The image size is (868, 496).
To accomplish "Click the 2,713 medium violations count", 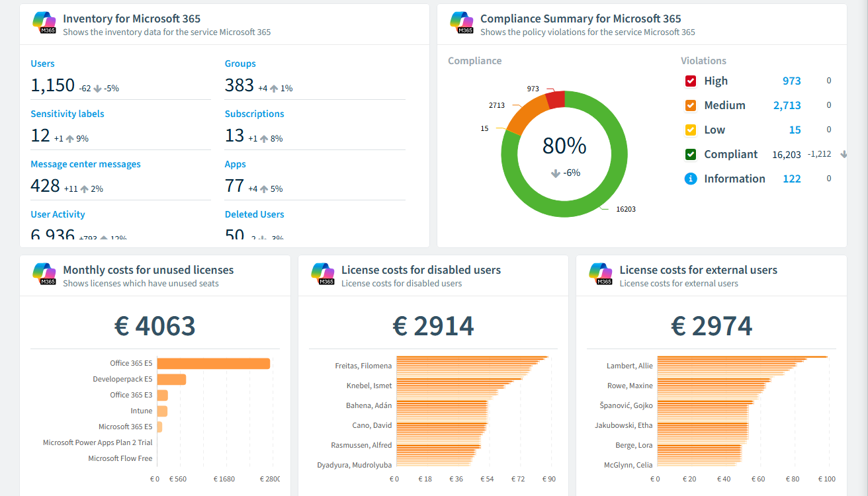I will [787, 105].
